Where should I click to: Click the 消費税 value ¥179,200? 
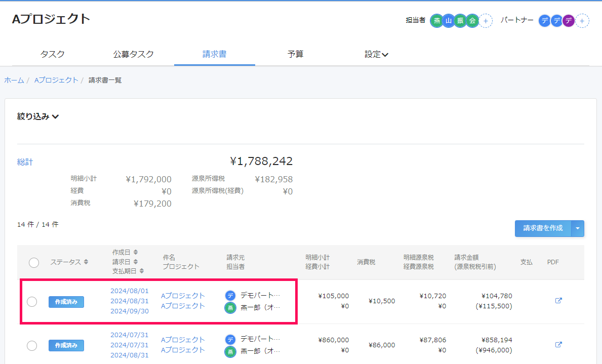coord(152,204)
